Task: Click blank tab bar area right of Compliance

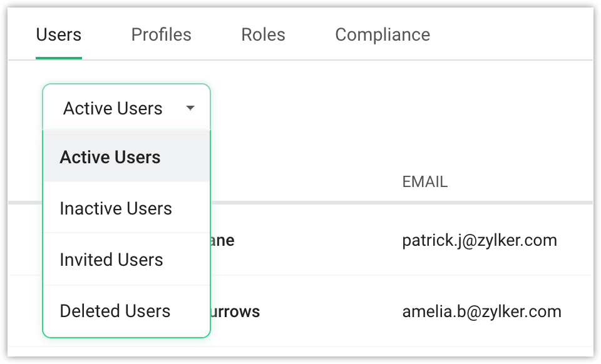Action: tap(513, 34)
